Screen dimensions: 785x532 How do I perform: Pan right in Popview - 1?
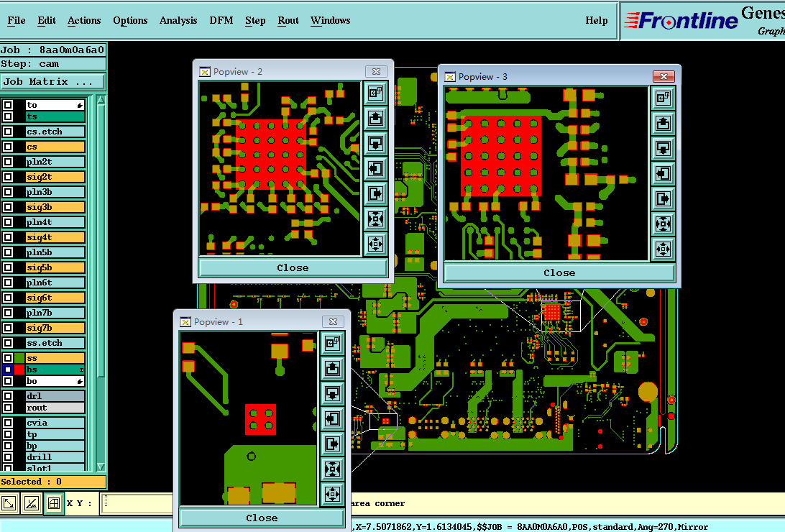(x=332, y=444)
